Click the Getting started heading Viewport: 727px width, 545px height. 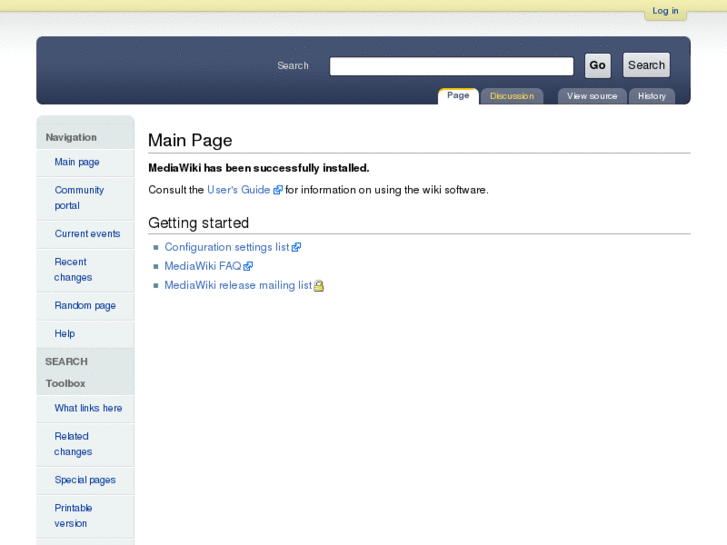[x=198, y=223]
